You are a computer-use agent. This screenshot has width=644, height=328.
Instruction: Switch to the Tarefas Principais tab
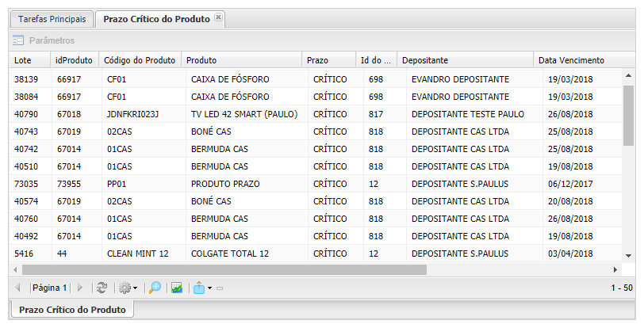(x=52, y=18)
